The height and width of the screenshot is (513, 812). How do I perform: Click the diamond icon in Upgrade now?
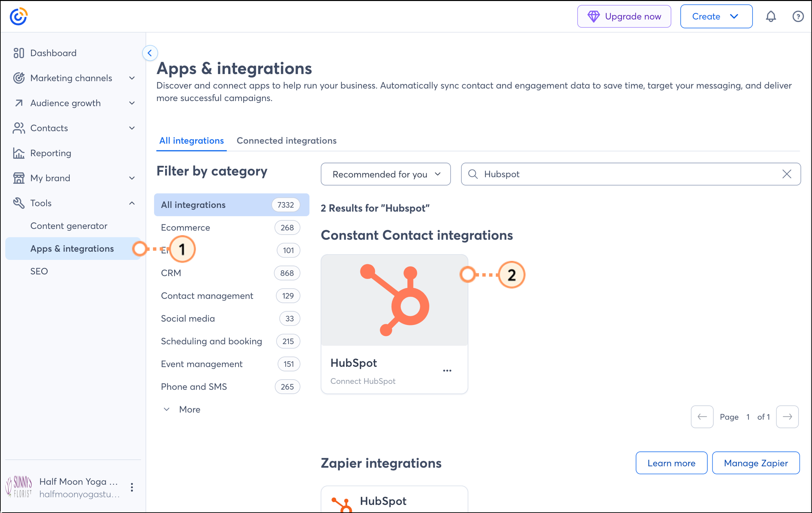(593, 16)
